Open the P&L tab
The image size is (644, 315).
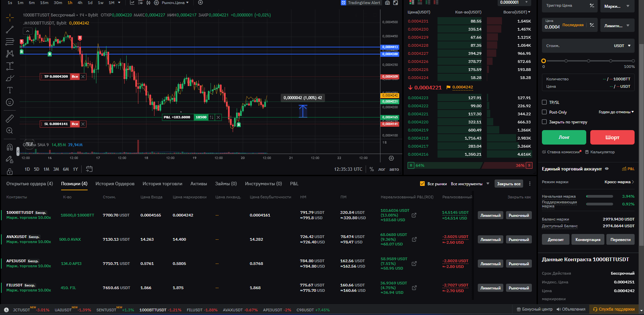click(x=294, y=184)
